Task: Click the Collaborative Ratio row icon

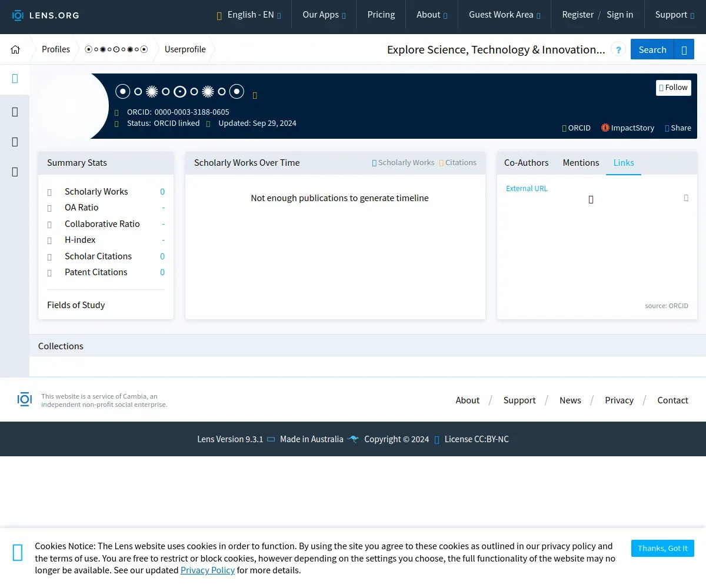Action: pos(49,225)
